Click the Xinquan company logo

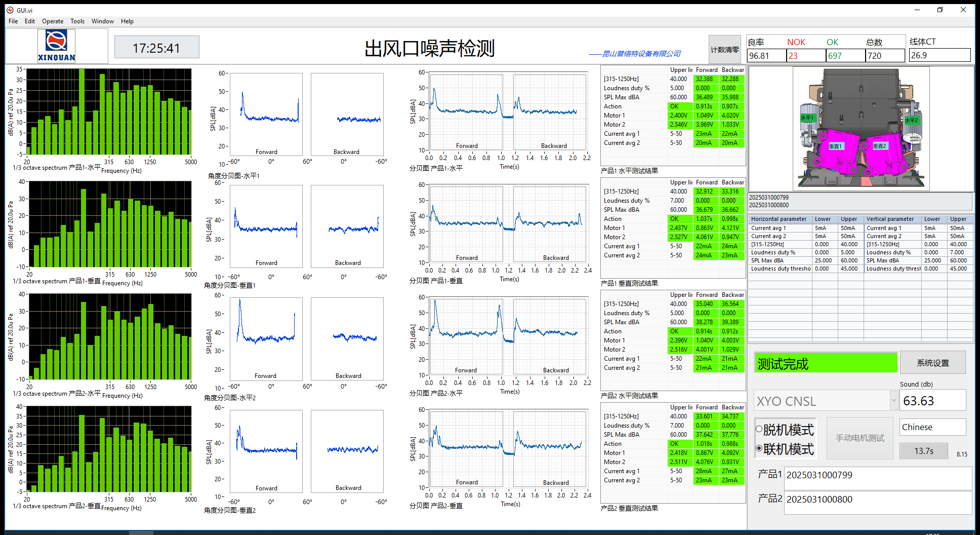pos(56,46)
